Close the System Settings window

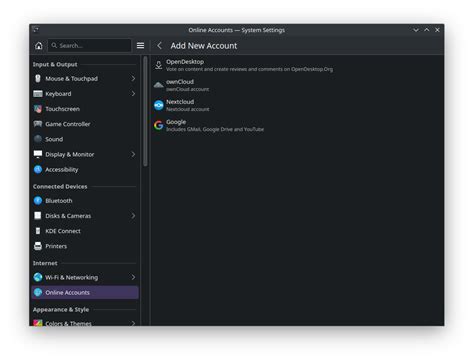pyautogui.click(x=437, y=30)
